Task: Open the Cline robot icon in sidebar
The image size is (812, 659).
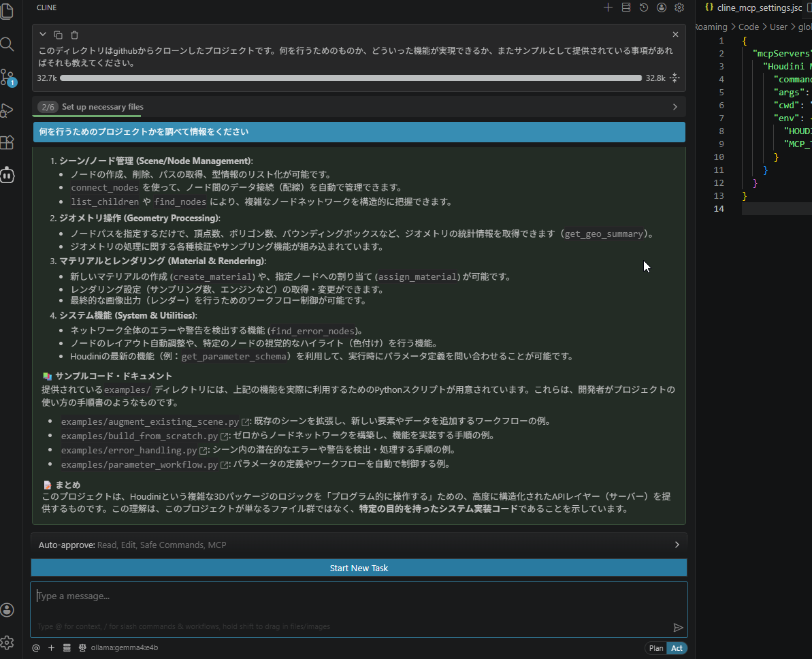Action: [x=7, y=175]
